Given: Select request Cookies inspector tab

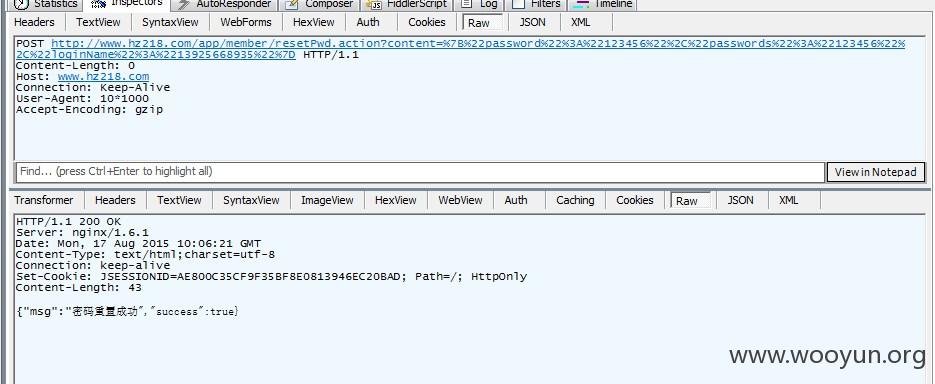Looking at the screenshot, I should (x=426, y=22).
